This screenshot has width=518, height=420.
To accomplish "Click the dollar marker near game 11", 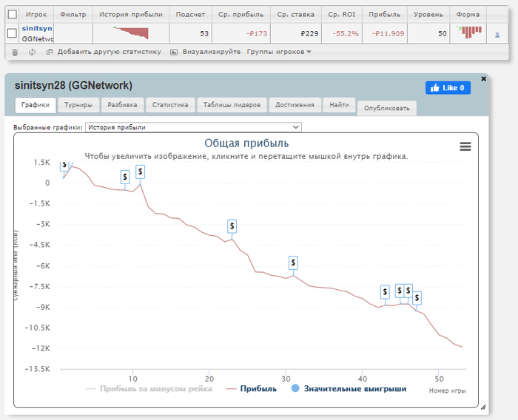I will [x=141, y=172].
